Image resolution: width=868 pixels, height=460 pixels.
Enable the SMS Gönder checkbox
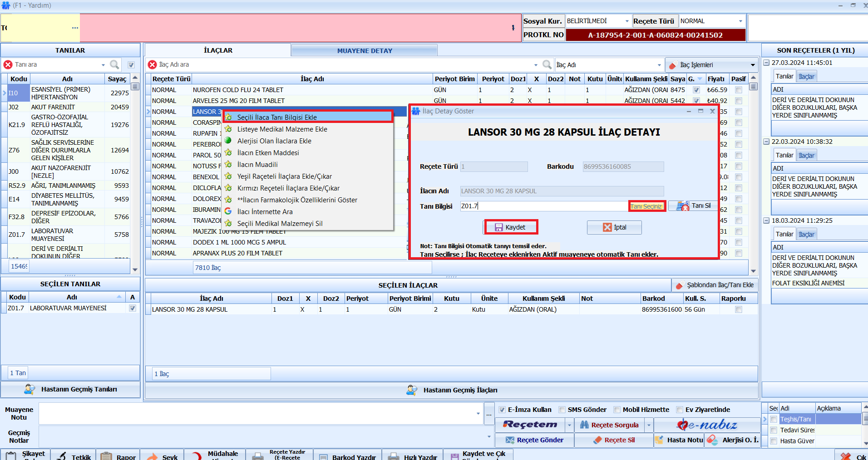point(562,410)
